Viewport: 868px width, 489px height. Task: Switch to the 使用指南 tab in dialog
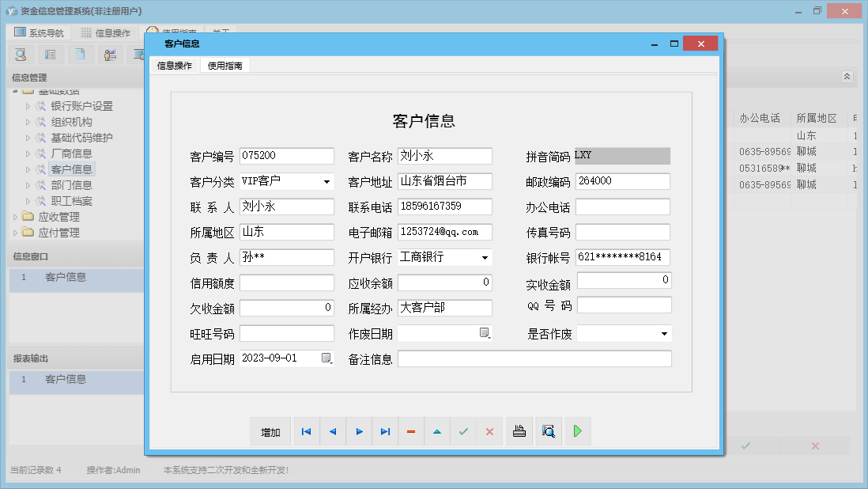pos(225,66)
